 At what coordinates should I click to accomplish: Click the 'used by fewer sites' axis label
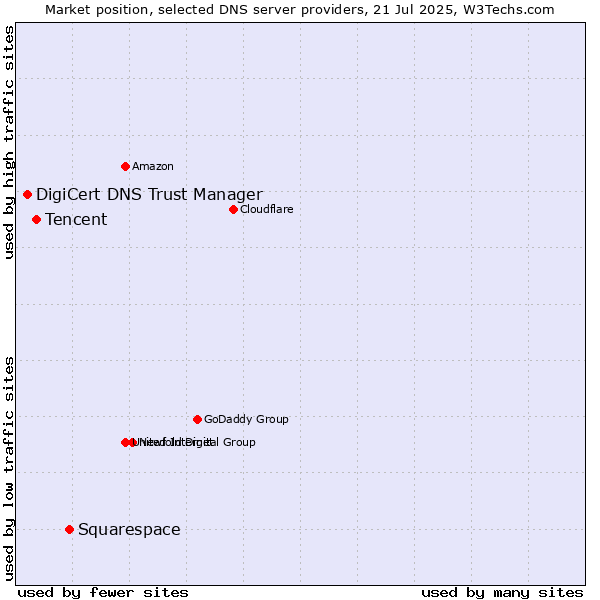(x=103, y=593)
